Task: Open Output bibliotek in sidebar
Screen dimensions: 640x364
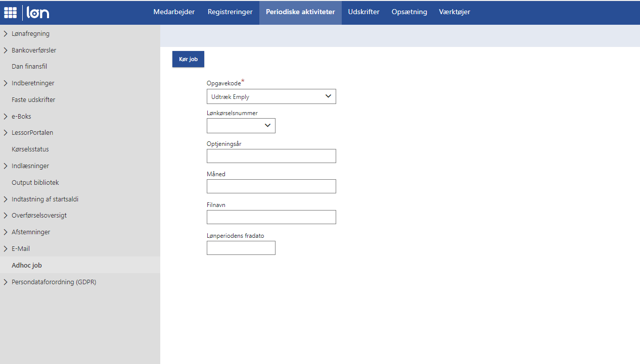Action: 35,183
